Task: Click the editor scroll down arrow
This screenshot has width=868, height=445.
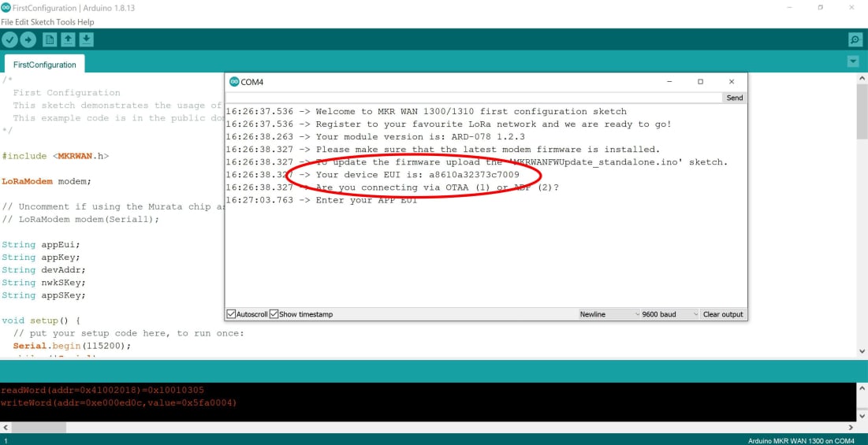Action: point(862,351)
